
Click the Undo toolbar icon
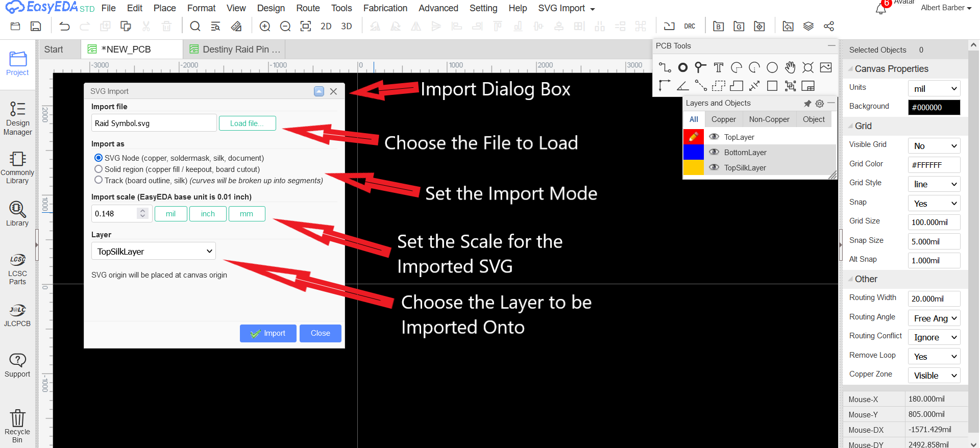pyautogui.click(x=64, y=26)
